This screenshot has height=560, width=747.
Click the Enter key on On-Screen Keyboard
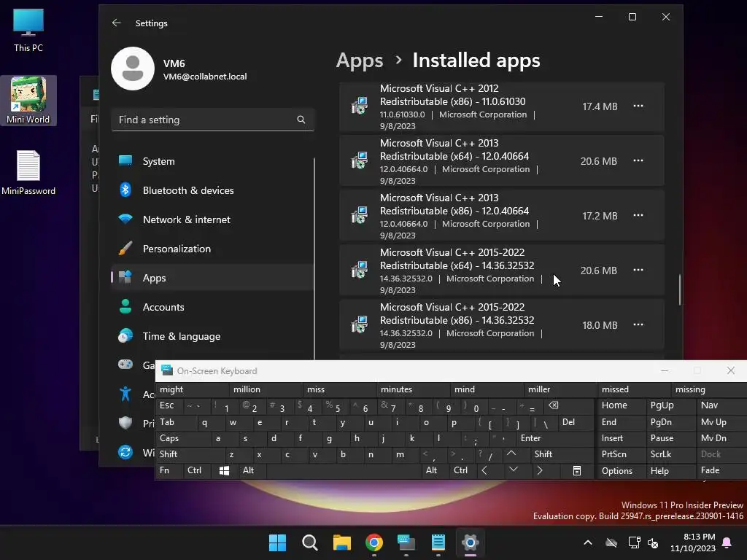[554, 438]
